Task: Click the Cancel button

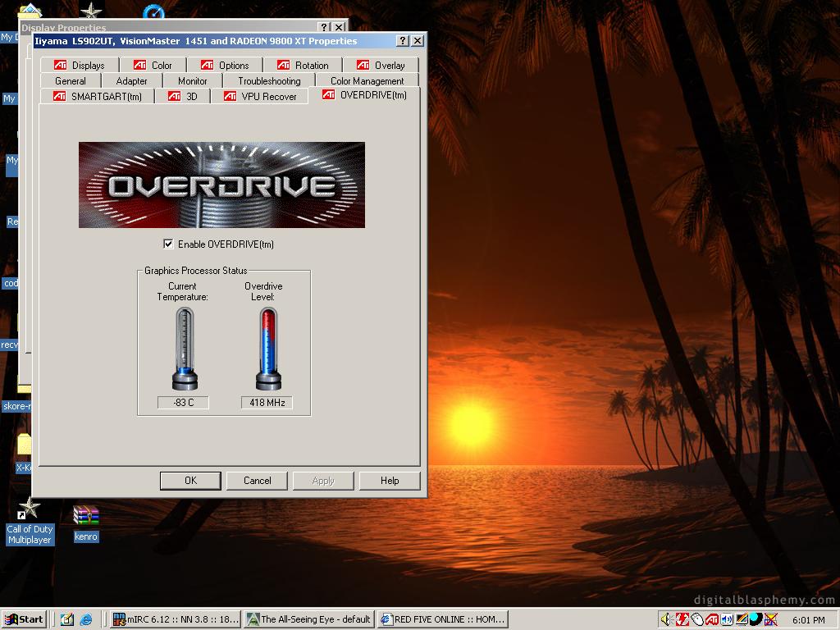Action: 257,481
